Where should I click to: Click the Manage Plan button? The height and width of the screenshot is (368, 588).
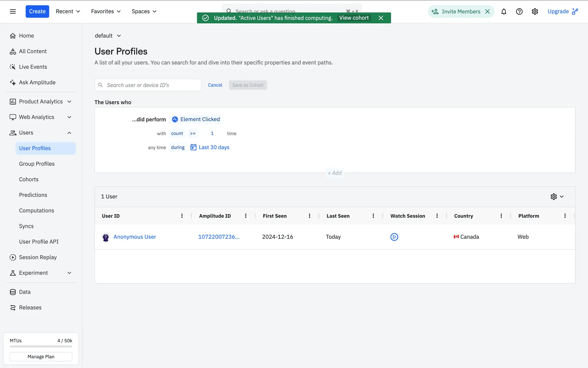tap(41, 357)
